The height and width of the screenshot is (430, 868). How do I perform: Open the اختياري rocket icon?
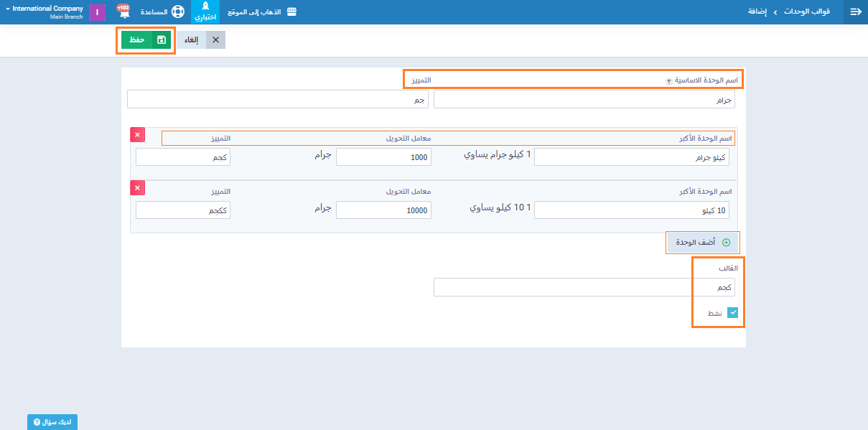click(205, 8)
